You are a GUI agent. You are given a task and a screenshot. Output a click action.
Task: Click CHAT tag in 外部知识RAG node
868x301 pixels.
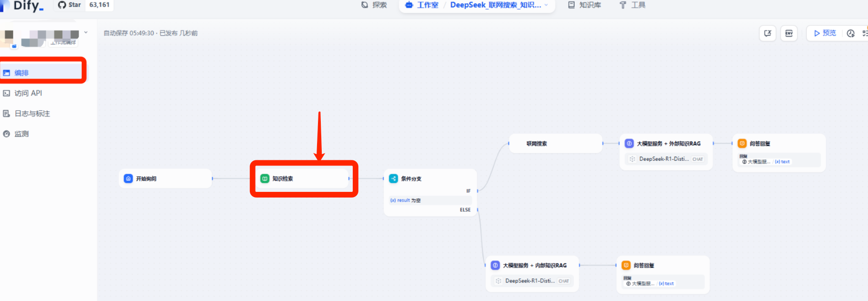click(698, 159)
